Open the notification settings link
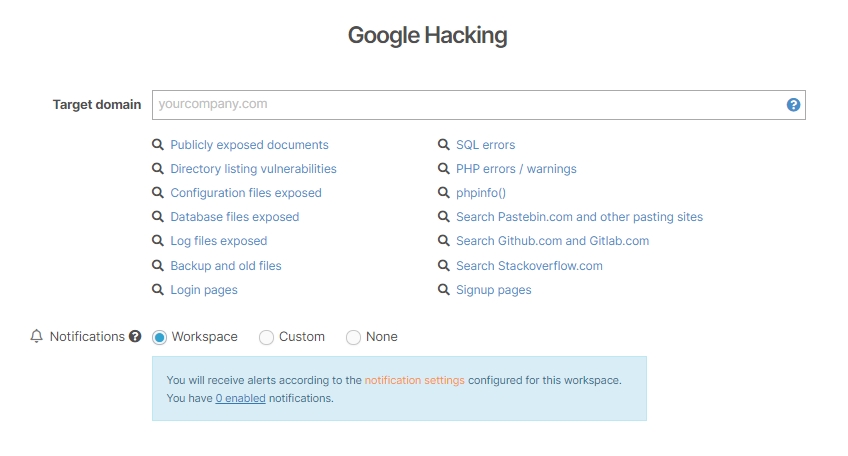Image resolution: width=848 pixels, height=456 pixels. click(414, 380)
